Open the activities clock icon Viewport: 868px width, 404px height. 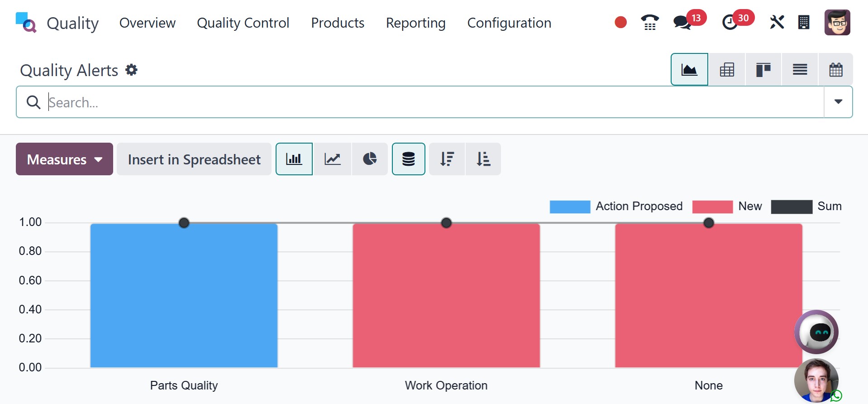pos(730,22)
